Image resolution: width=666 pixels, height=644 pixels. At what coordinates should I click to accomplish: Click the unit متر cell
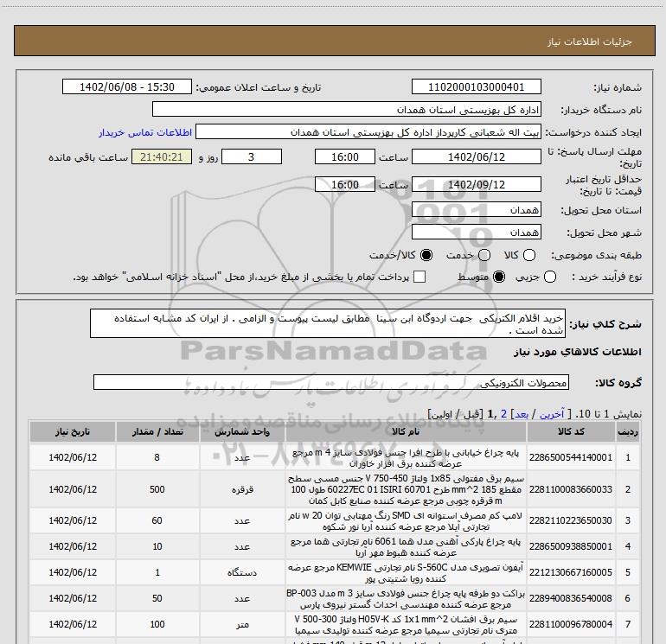[242, 624]
